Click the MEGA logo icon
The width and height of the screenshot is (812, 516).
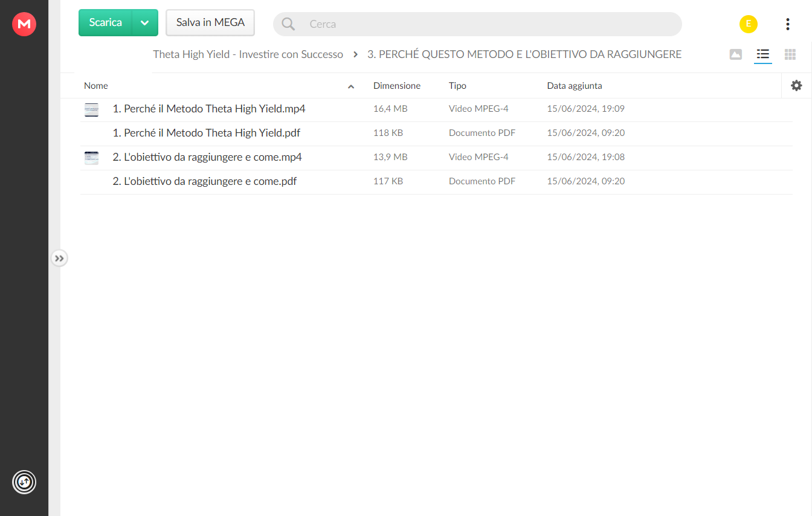tap(24, 24)
